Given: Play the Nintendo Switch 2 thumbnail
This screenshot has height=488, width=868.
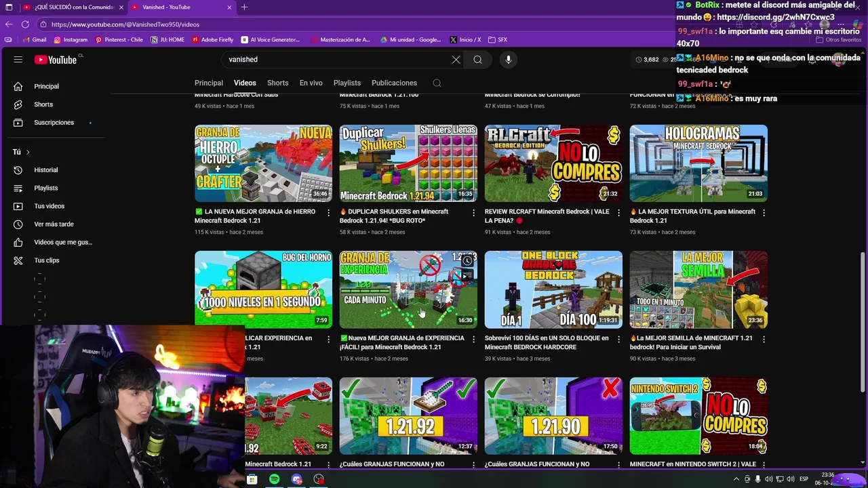Looking at the screenshot, I should pyautogui.click(x=698, y=415).
